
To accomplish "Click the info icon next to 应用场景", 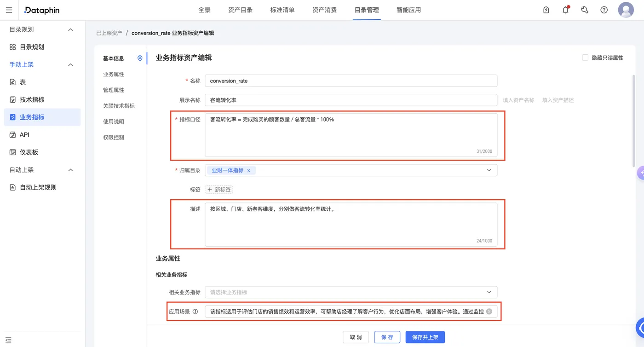I will (x=195, y=312).
